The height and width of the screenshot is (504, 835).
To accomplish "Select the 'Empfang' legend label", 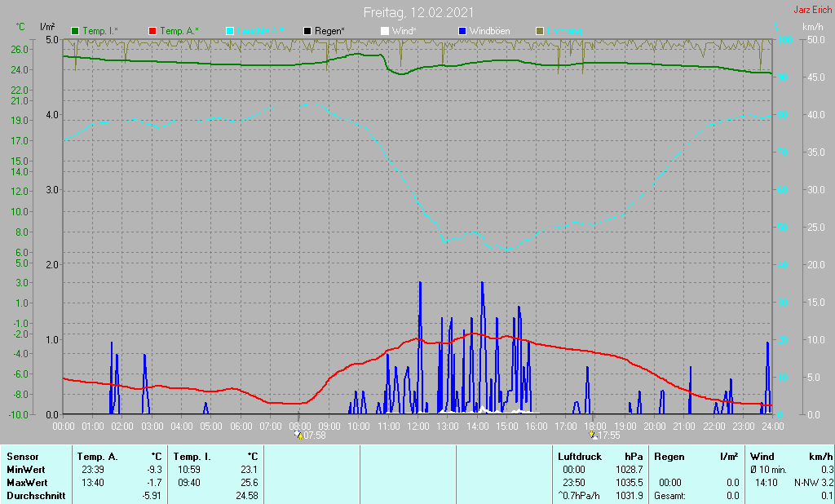I will (x=564, y=32).
